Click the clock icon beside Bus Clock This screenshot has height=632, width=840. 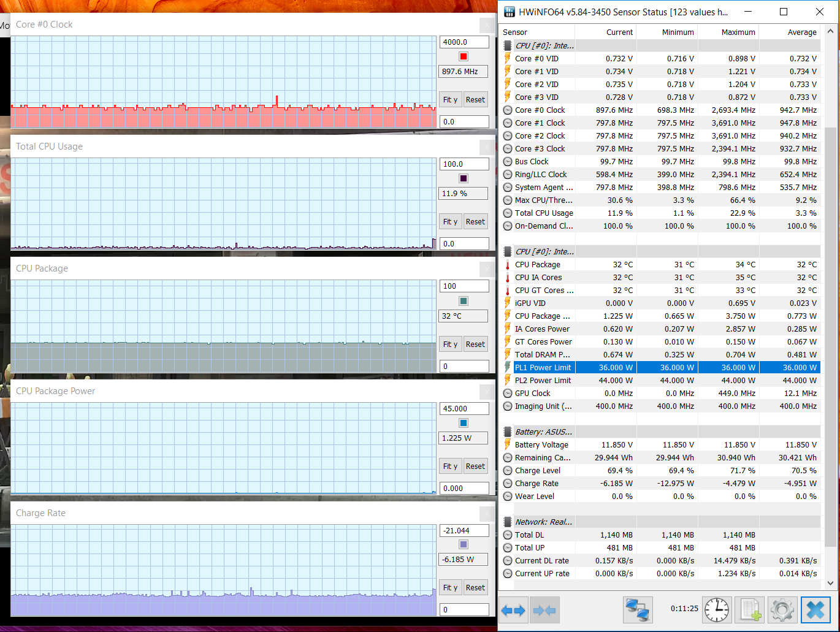point(508,162)
